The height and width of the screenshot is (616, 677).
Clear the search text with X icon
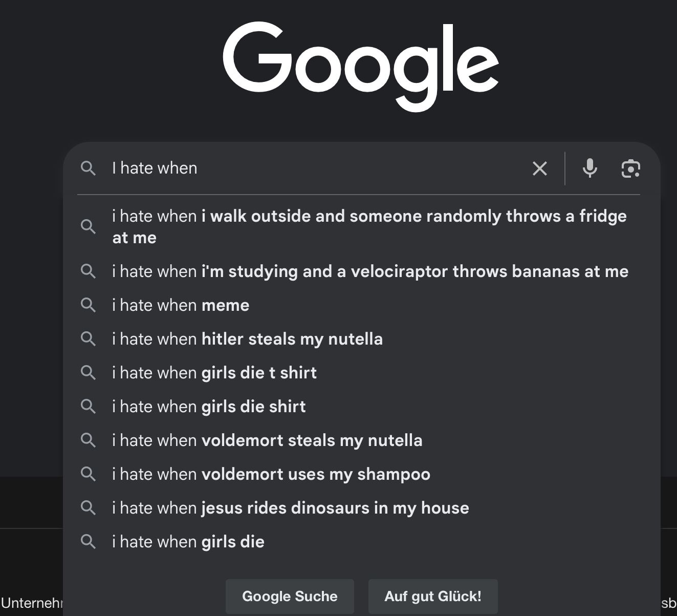[539, 168]
